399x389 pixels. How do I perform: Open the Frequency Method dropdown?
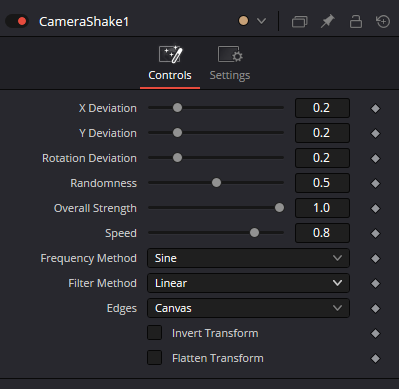pyautogui.click(x=248, y=258)
